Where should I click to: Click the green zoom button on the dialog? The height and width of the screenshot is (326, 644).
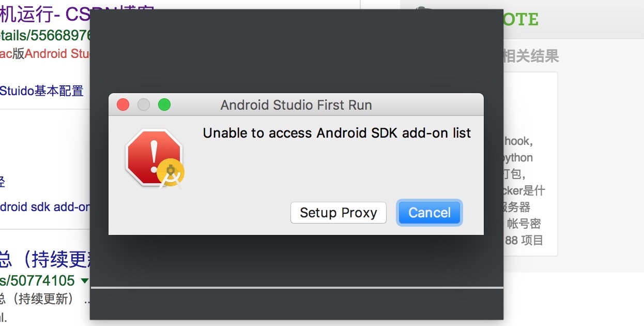(x=164, y=105)
